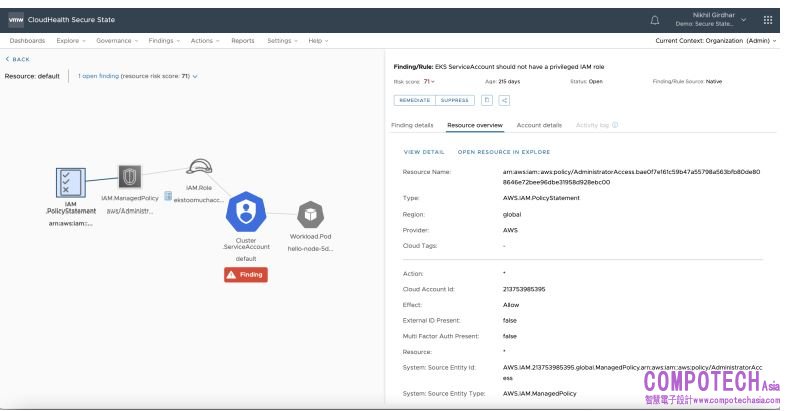Open the Findings menu
785x411 pixels.
point(164,41)
